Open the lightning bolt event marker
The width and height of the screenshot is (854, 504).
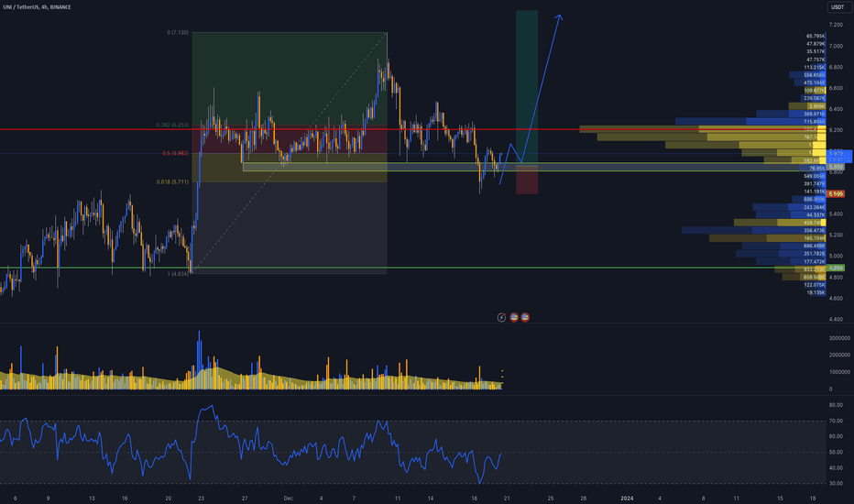501,317
